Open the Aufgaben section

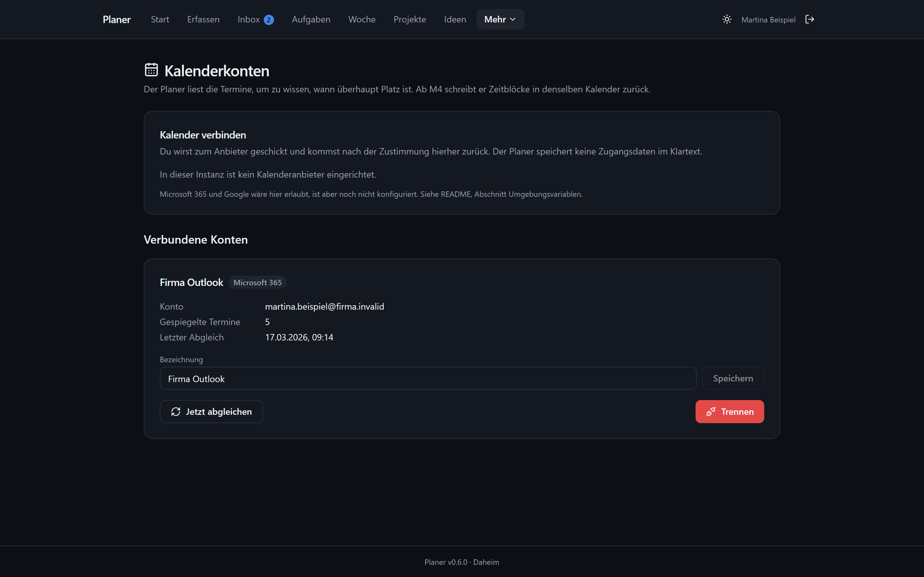click(x=311, y=20)
